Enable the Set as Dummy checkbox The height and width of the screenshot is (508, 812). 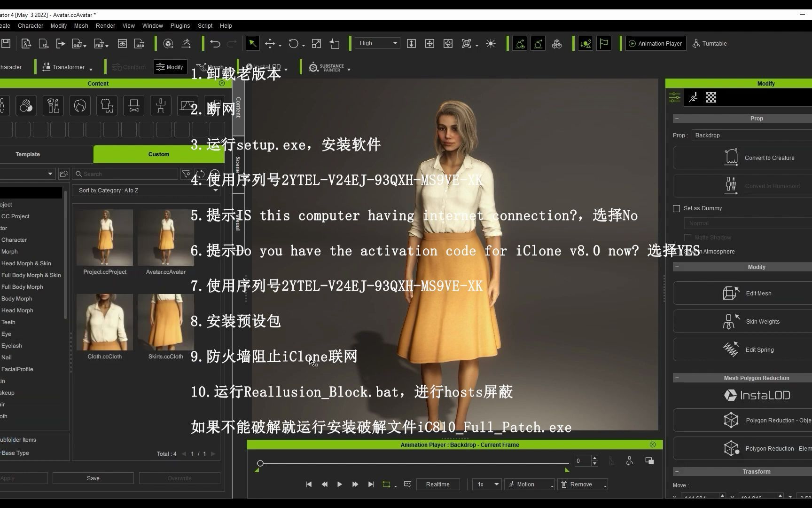click(677, 208)
